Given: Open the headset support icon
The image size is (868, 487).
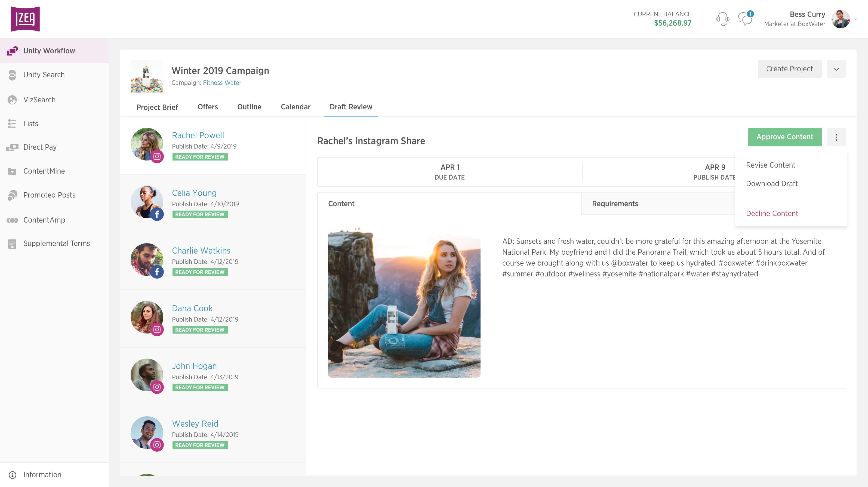Looking at the screenshot, I should coord(722,19).
